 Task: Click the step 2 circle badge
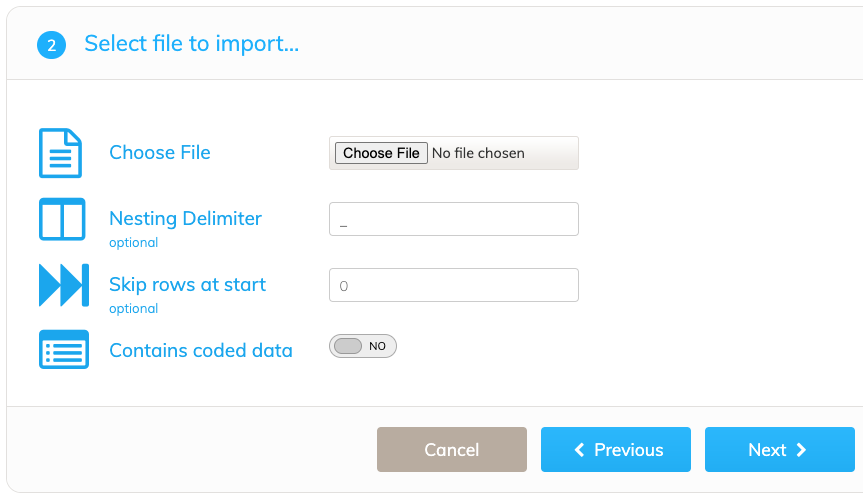(51, 45)
